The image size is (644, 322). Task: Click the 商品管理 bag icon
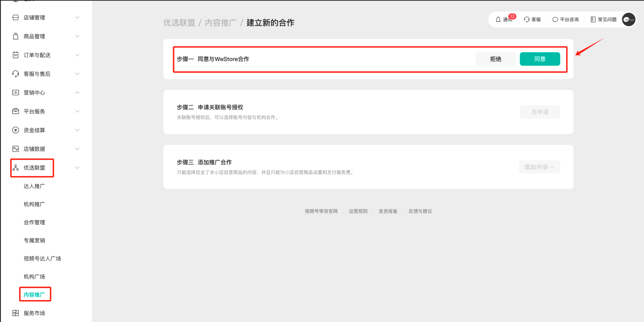pyautogui.click(x=16, y=36)
